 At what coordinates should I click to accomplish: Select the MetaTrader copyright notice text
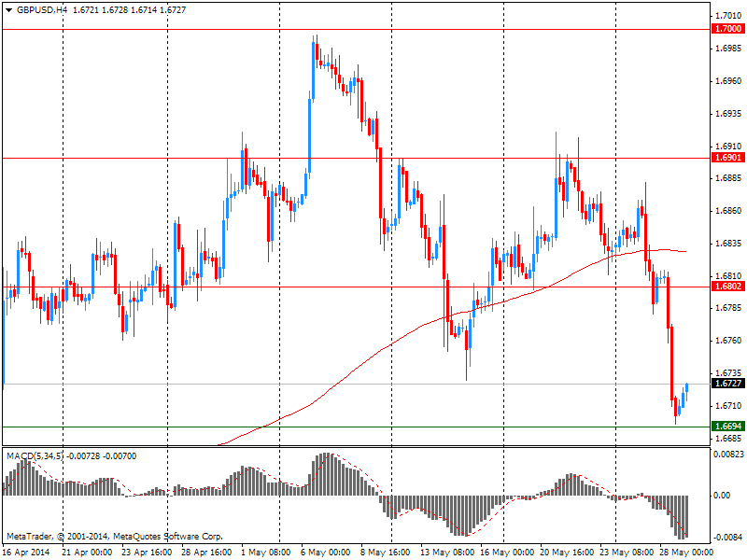point(115,537)
